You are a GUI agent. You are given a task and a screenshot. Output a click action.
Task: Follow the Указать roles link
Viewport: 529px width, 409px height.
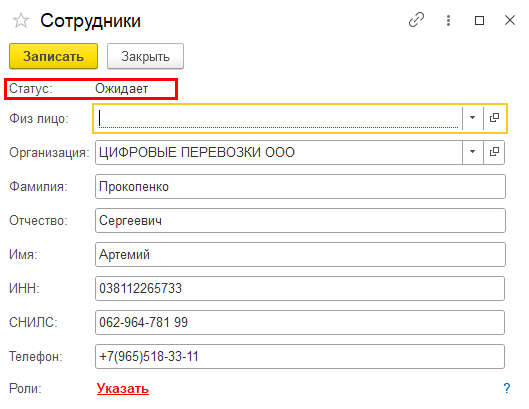pyautogui.click(x=123, y=388)
